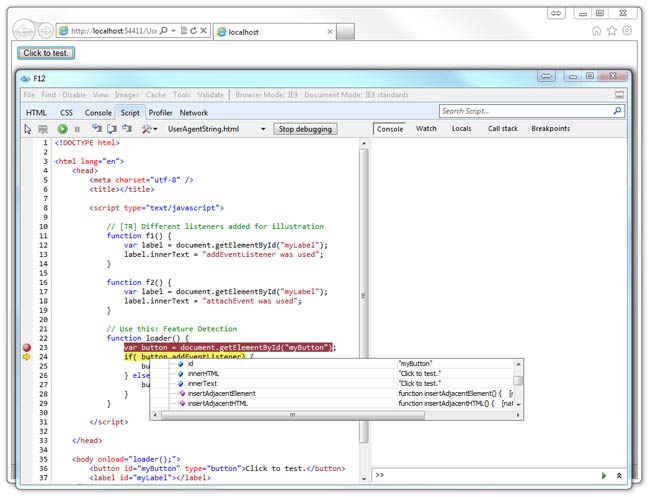Click the source pane scroll down arrow
The image size is (650, 497).
point(364,479)
